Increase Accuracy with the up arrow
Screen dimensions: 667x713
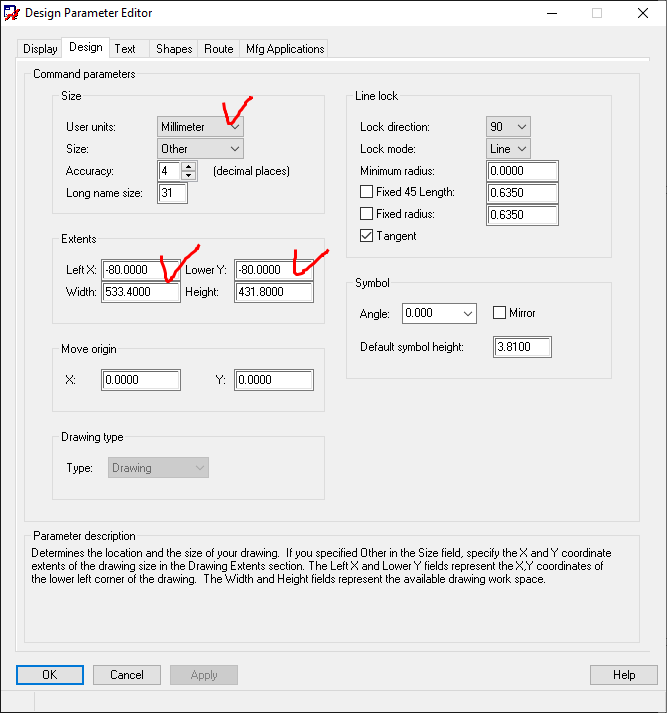[189, 166]
